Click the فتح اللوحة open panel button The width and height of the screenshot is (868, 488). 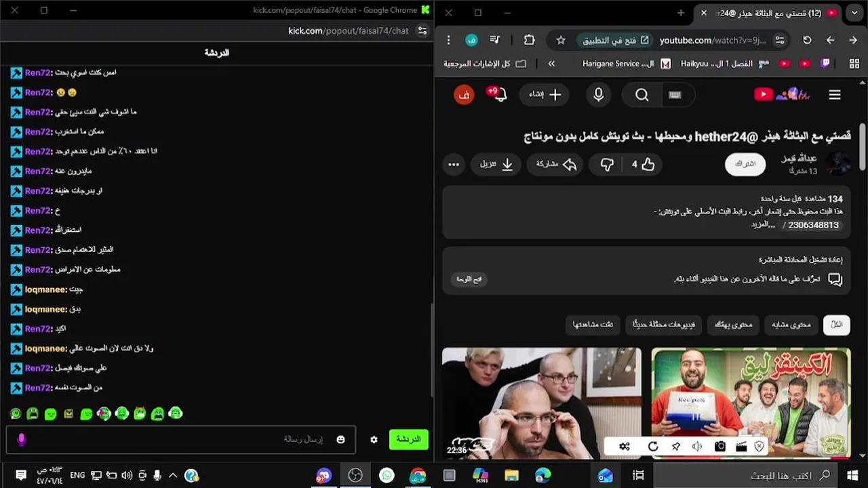(469, 279)
